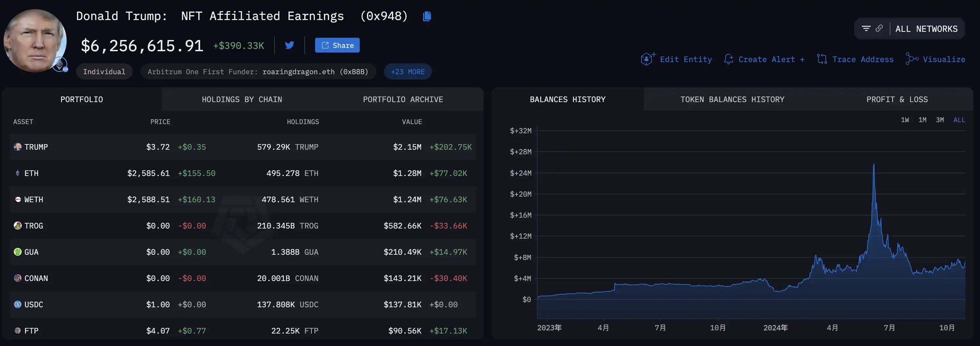Click the Create Alert bell icon
Viewport: 980px width, 346px height.
(729, 59)
